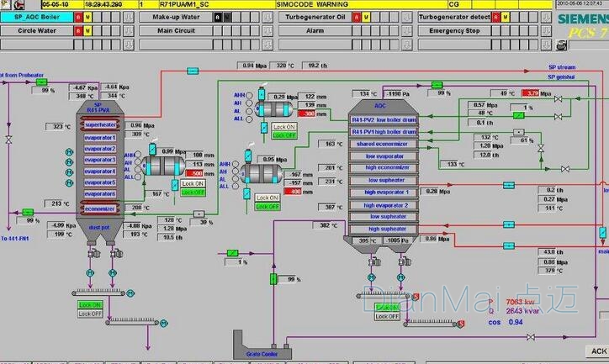Open the Make-up Water screen
The height and width of the screenshot is (364, 609).
click(x=175, y=16)
